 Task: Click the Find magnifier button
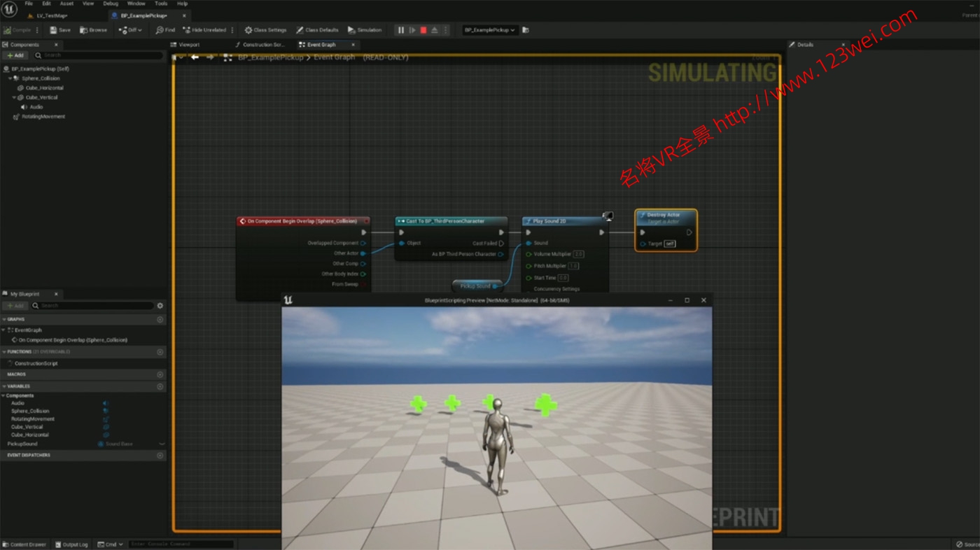(x=165, y=30)
